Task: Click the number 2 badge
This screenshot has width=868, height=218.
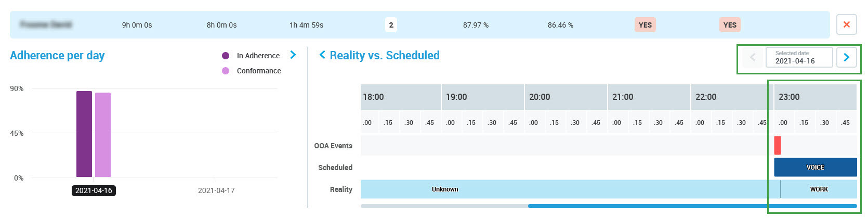Action: point(391,25)
